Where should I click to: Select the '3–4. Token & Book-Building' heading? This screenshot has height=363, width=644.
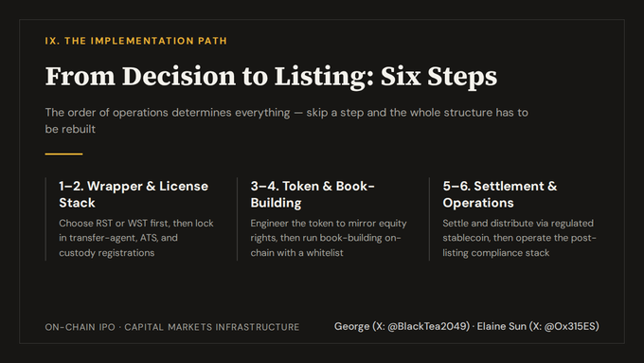[x=313, y=194]
